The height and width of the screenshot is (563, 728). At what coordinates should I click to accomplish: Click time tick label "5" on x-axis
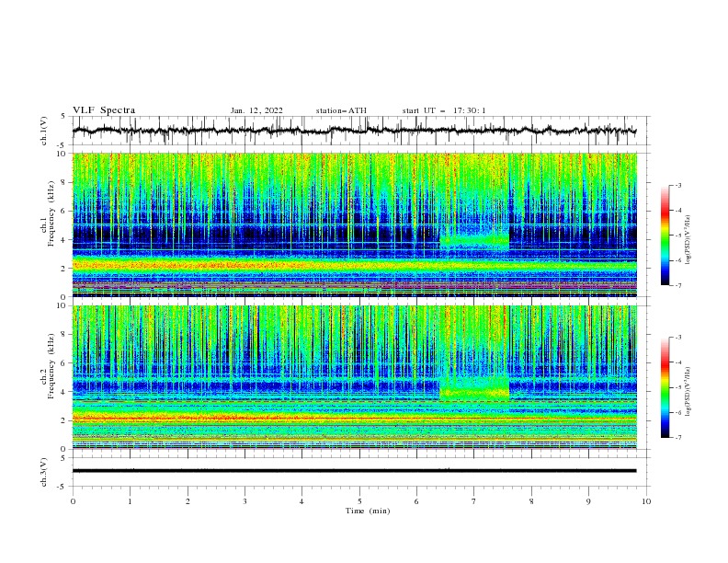coord(359,501)
